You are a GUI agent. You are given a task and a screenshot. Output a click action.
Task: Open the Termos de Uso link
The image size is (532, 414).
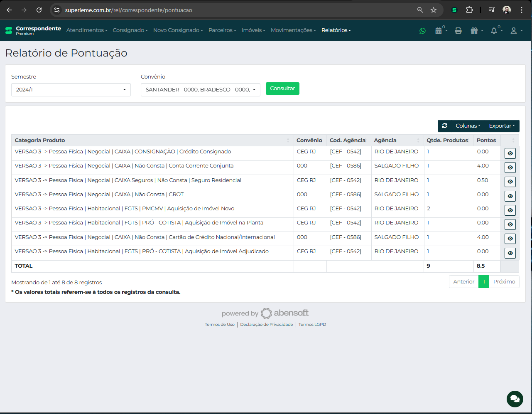pyautogui.click(x=219, y=325)
